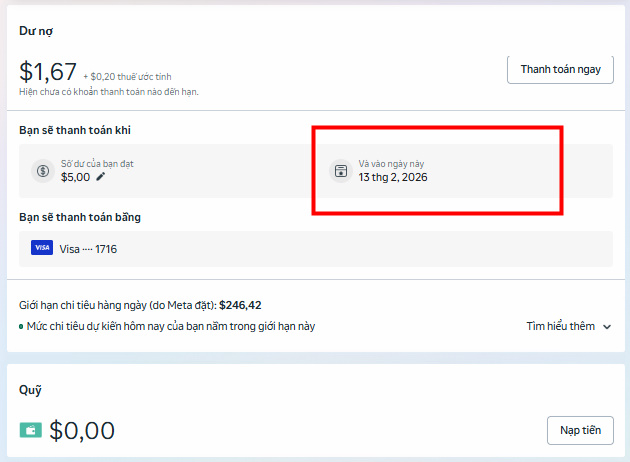Image resolution: width=630 pixels, height=462 pixels.
Task: Open the Tìm hiểu thêm link
Action: pos(560,326)
